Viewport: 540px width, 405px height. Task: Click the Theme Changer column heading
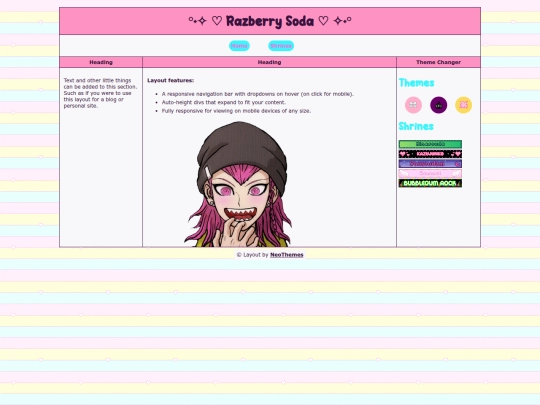(438, 62)
